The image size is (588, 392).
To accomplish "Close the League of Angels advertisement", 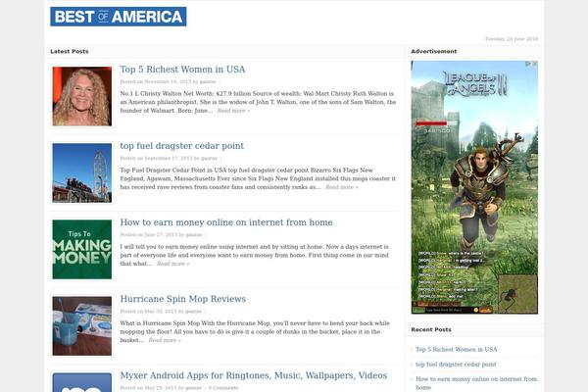I will [535, 64].
